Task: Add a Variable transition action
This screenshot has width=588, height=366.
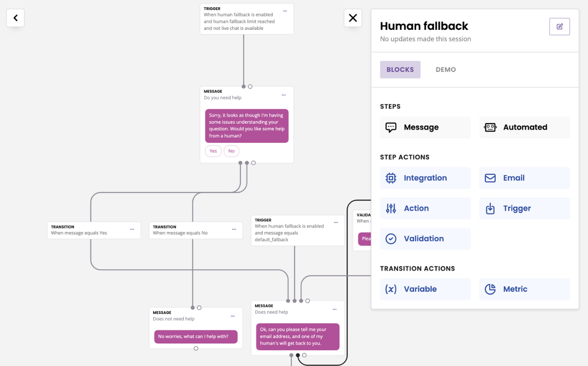Action: point(425,289)
